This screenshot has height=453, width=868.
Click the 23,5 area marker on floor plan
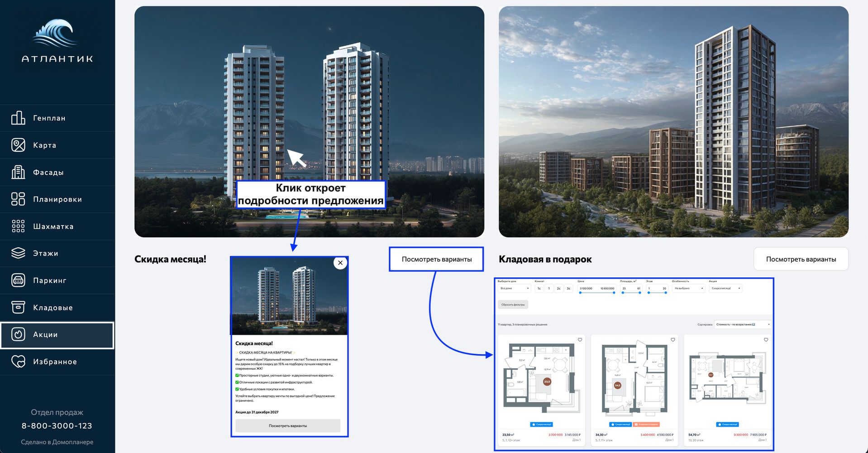[x=547, y=381]
